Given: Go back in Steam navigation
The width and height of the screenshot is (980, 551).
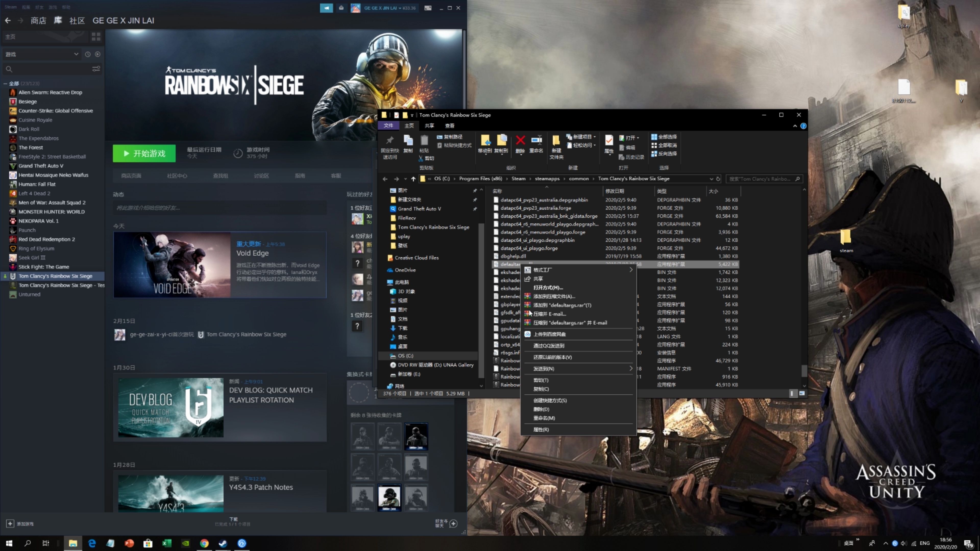Looking at the screenshot, I should [x=8, y=20].
